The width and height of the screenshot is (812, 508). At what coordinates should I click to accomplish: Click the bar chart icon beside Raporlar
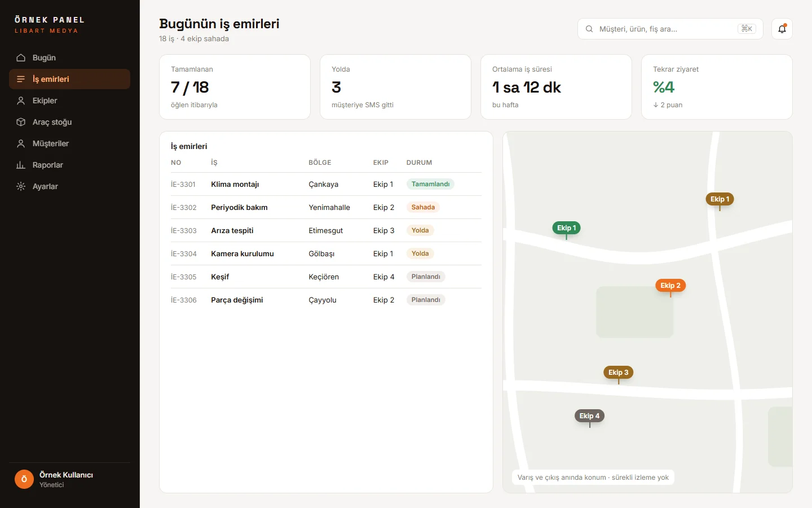pos(21,165)
